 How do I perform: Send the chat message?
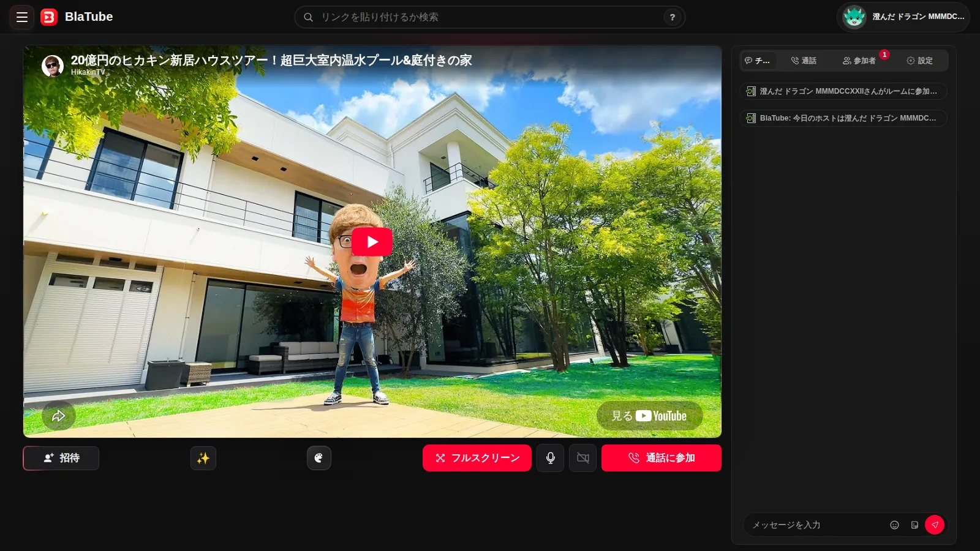(x=935, y=525)
